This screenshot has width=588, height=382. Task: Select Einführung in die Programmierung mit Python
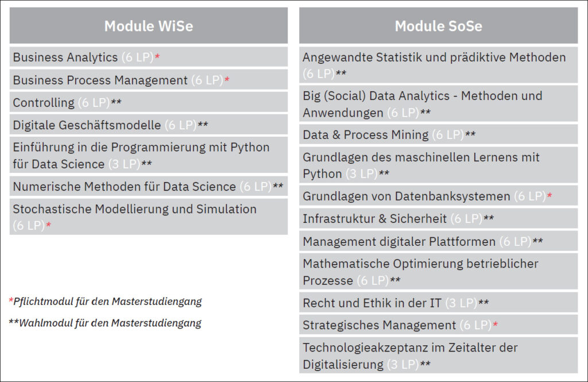click(x=149, y=155)
